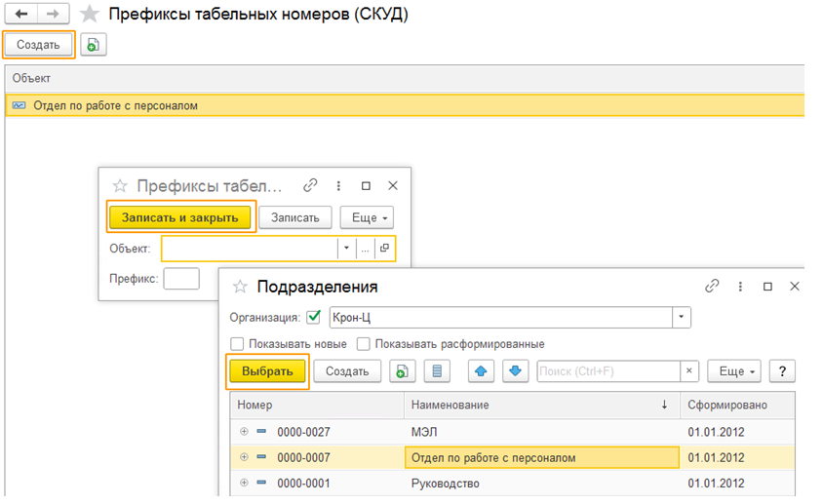The height and width of the screenshot is (504, 823).
Task: Open help with the question mark button
Action: pyautogui.click(x=782, y=371)
